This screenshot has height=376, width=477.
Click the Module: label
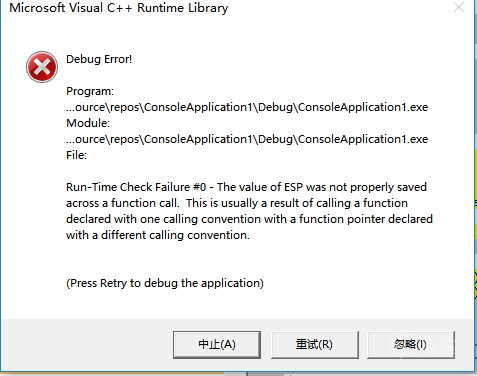point(88,123)
